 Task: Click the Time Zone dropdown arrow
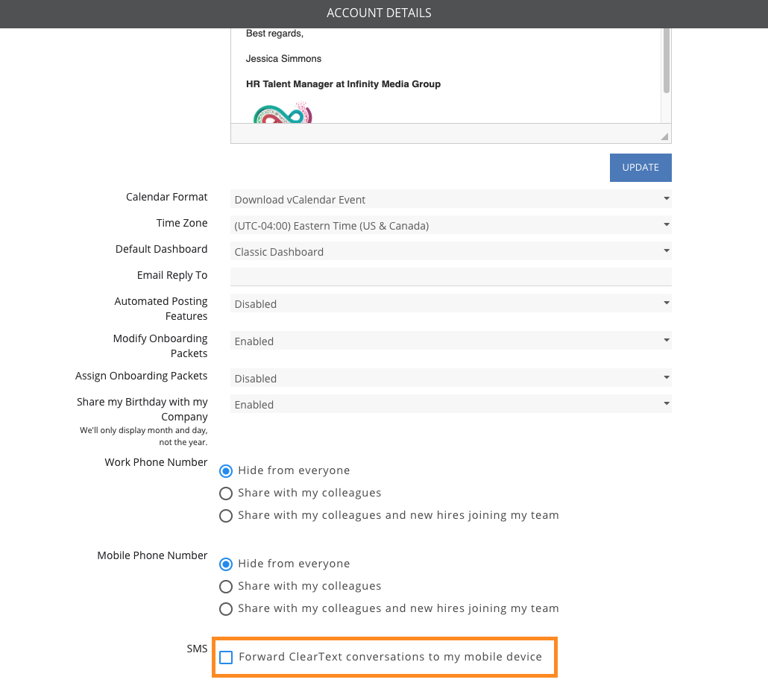pos(666,224)
